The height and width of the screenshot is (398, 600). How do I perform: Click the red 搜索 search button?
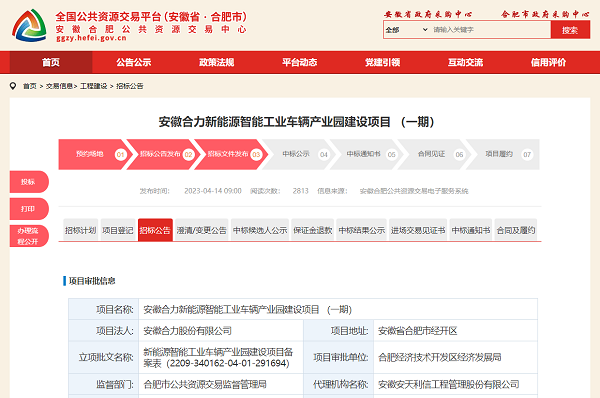click(570, 30)
